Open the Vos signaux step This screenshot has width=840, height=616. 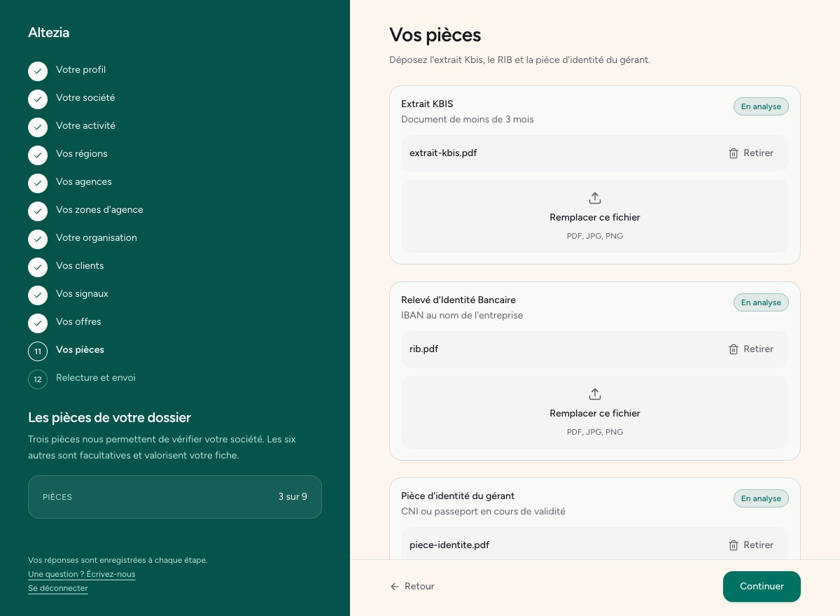point(82,294)
